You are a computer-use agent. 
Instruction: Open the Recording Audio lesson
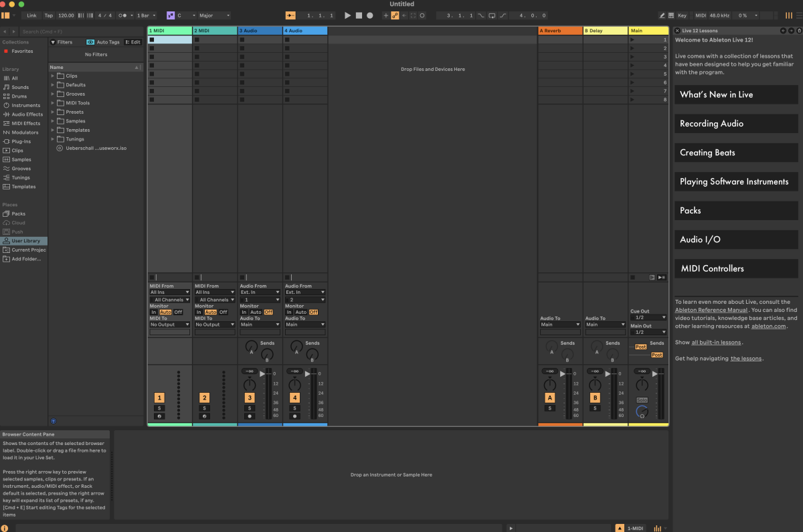(x=736, y=124)
